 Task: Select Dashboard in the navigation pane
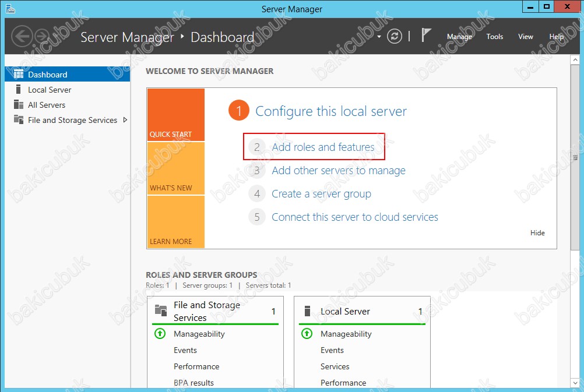(68, 74)
